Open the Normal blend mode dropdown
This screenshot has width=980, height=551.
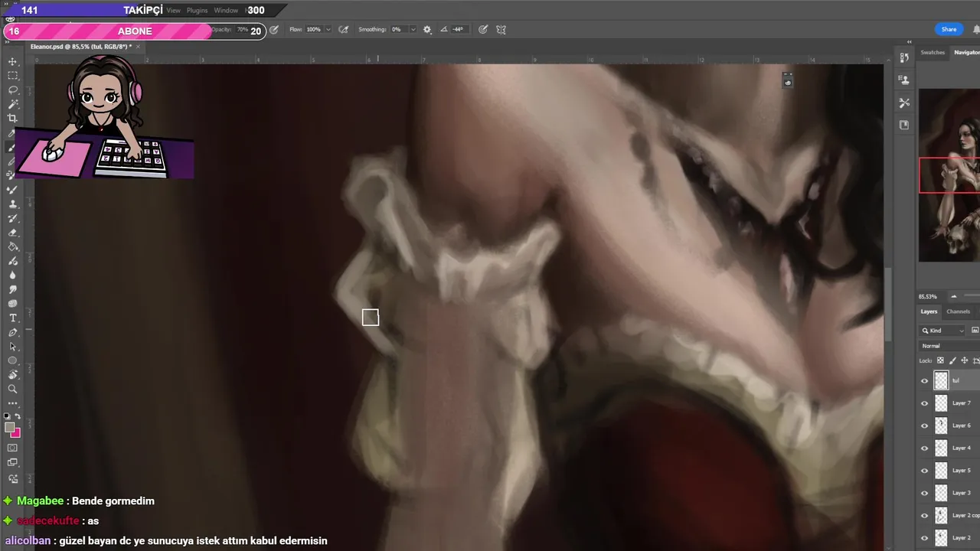[x=949, y=346]
